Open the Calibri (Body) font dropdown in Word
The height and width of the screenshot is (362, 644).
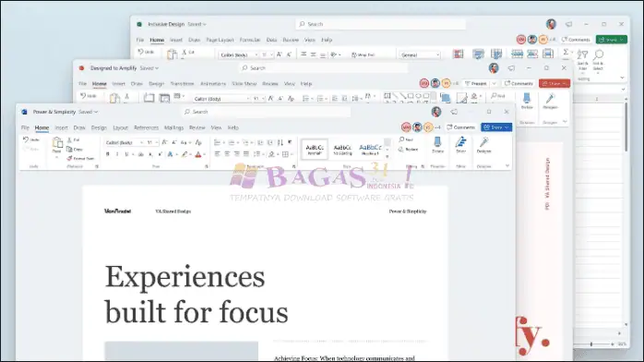[124, 142]
